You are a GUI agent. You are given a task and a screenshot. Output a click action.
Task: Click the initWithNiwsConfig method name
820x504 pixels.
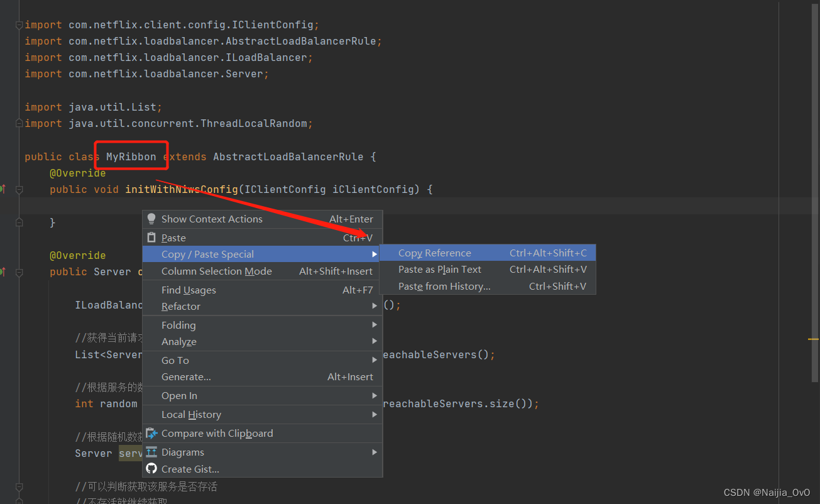[x=182, y=189]
